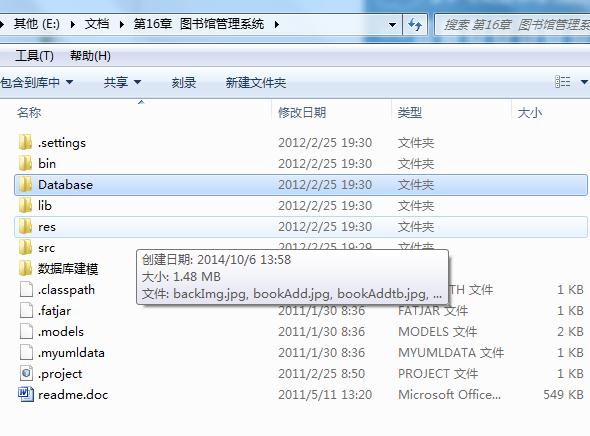Expand the 共享 dropdown
Image resolution: width=590 pixels, height=436 pixels.
click(x=137, y=82)
